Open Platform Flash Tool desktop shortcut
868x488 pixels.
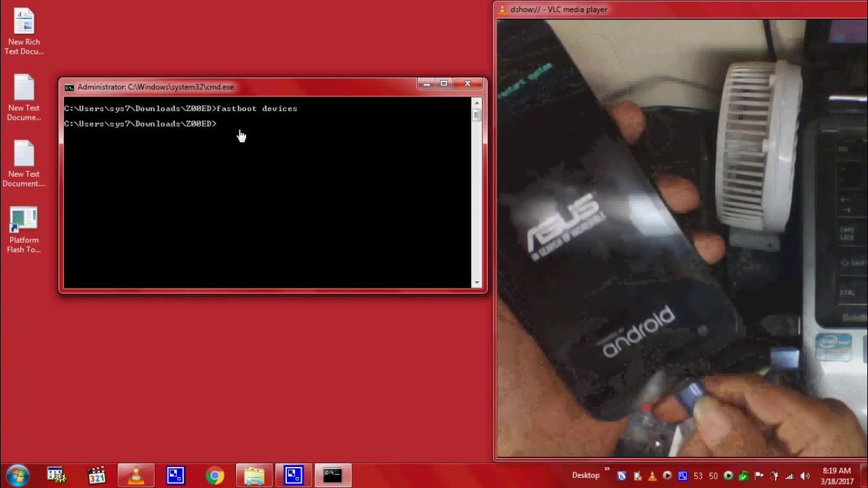24,230
